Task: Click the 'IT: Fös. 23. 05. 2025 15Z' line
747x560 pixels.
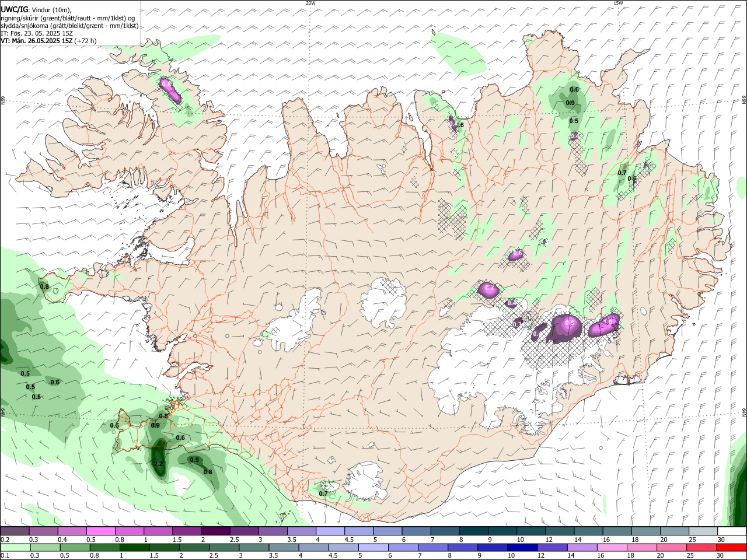Action: (x=37, y=33)
